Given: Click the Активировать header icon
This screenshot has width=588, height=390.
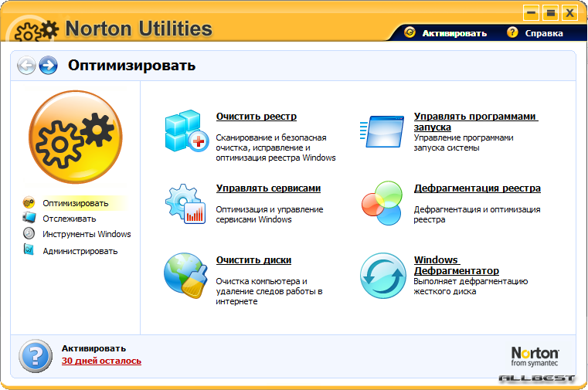Looking at the screenshot, I should [410, 32].
